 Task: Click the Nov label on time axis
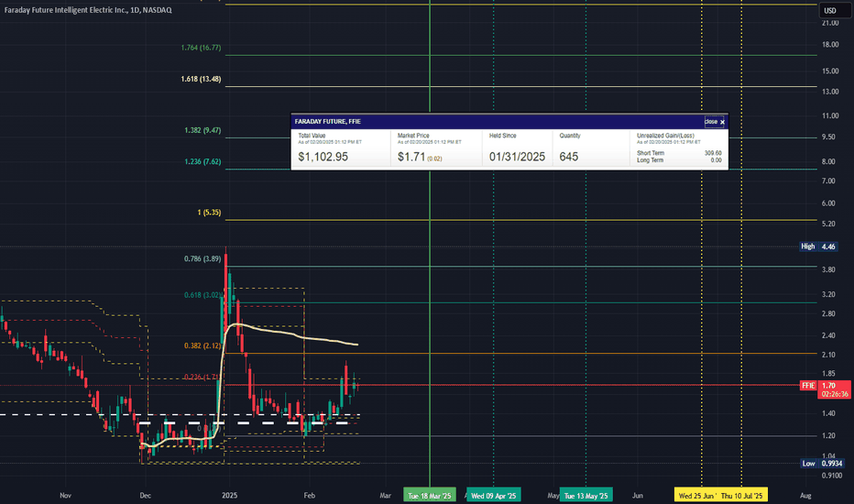click(x=65, y=495)
